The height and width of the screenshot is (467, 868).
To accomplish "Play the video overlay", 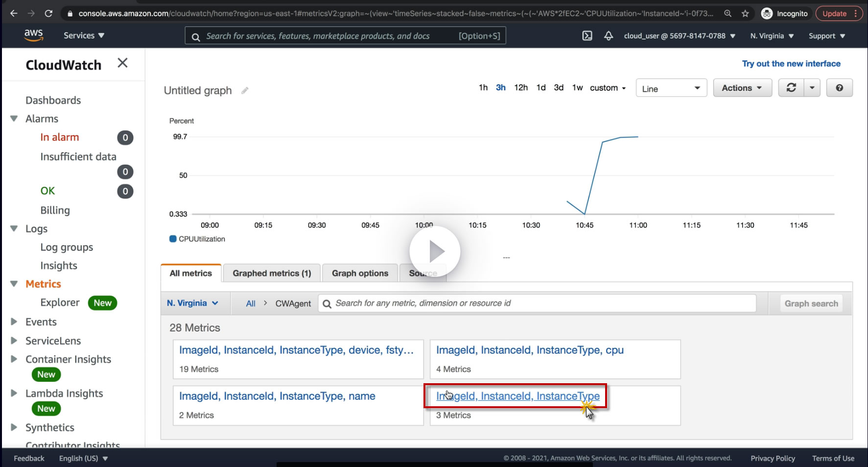I will pyautogui.click(x=435, y=251).
